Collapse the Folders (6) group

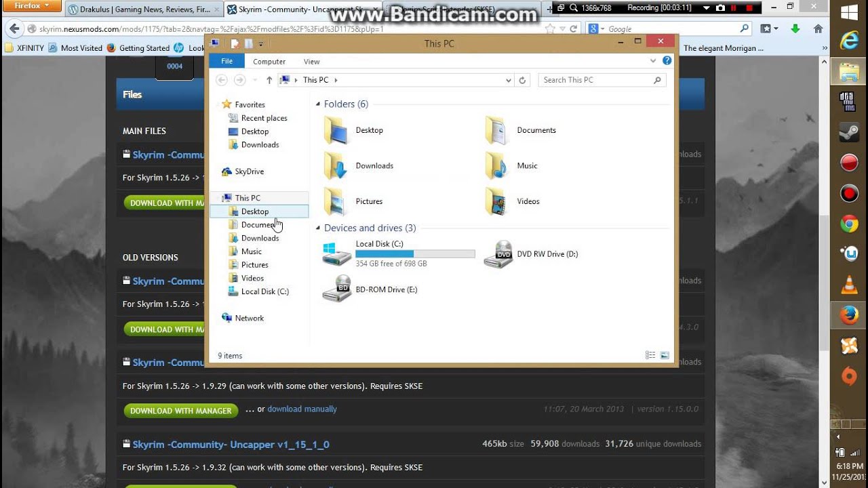pyautogui.click(x=318, y=104)
